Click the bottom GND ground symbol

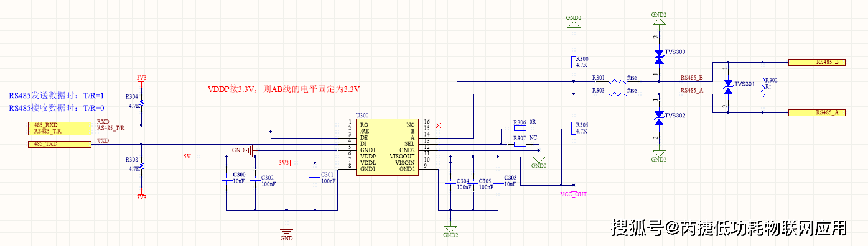coord(286,233)
